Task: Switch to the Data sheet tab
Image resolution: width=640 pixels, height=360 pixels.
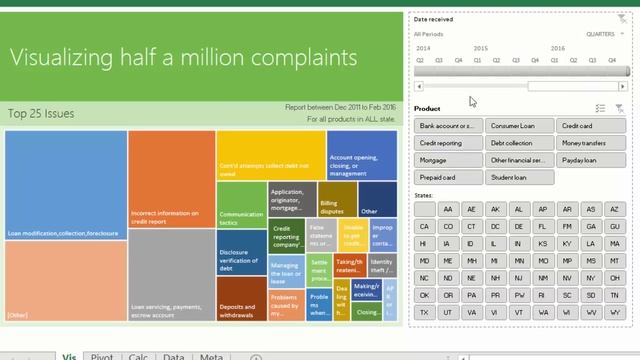Action: (x=173, y=357)
